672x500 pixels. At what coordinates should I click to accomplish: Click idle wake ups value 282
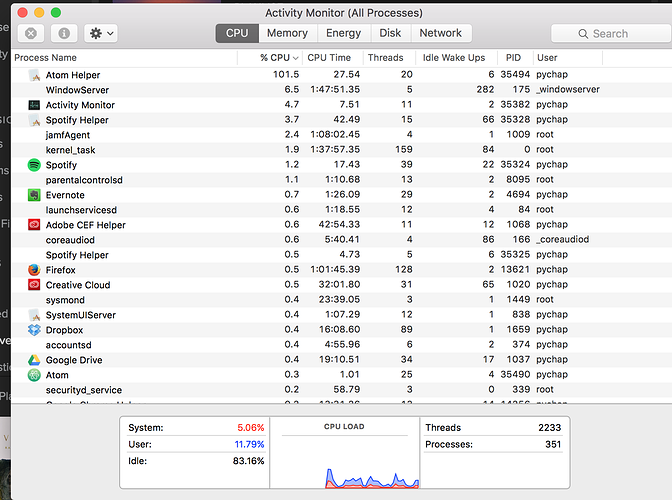485,90
